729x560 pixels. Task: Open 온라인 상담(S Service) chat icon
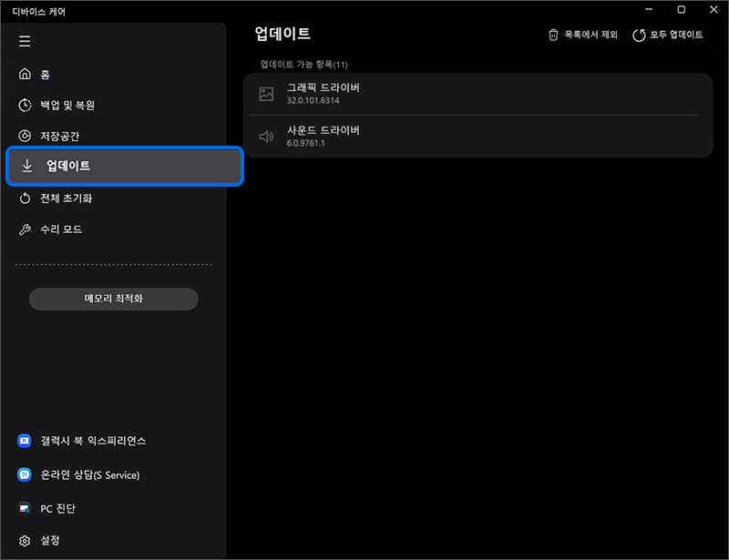[x=25, y=474]
